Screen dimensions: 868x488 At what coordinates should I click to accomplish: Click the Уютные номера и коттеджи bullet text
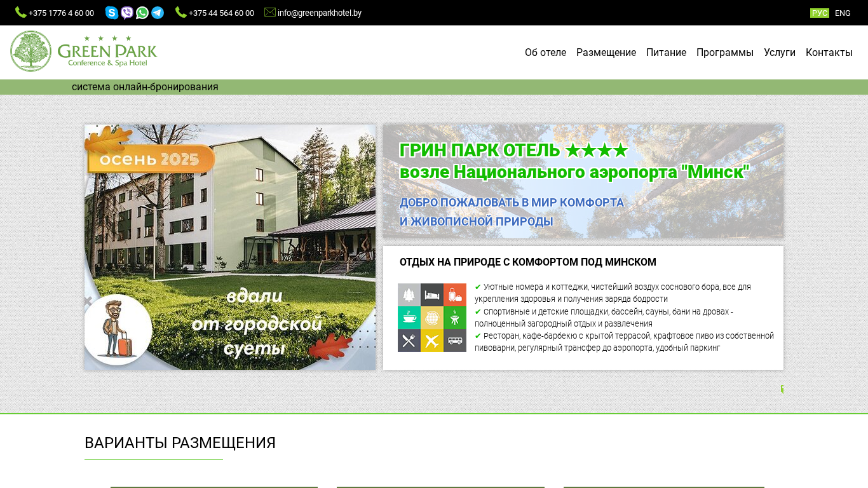(613, 293)
